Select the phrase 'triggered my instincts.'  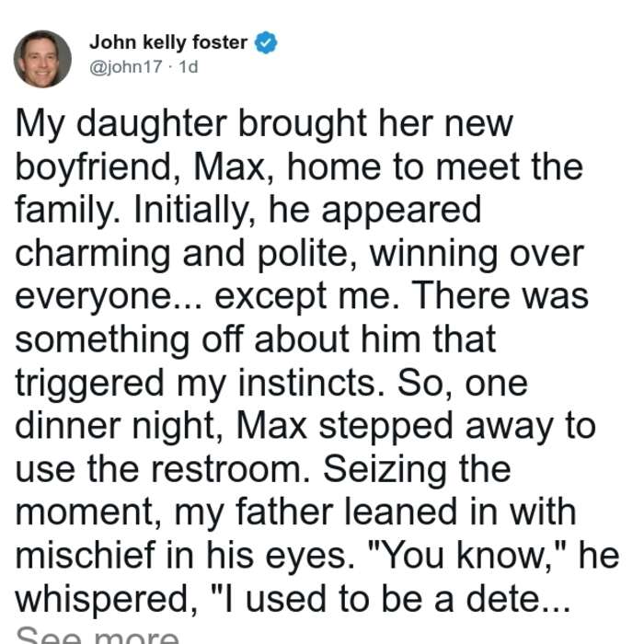point(201,385)
